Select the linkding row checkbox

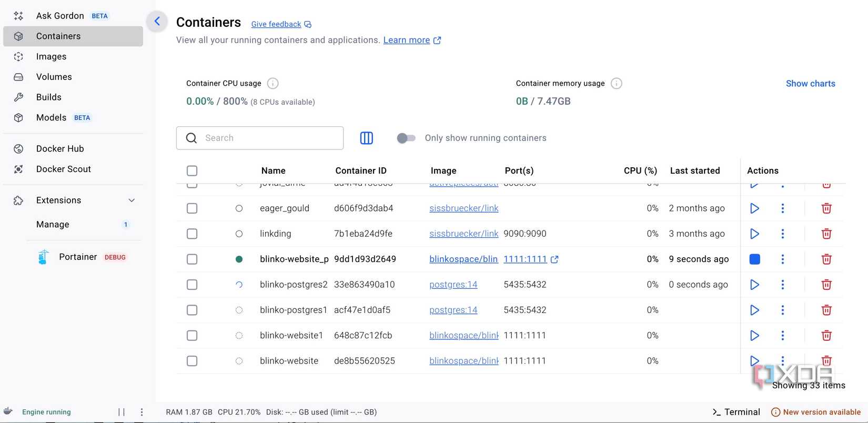[192, 234]
